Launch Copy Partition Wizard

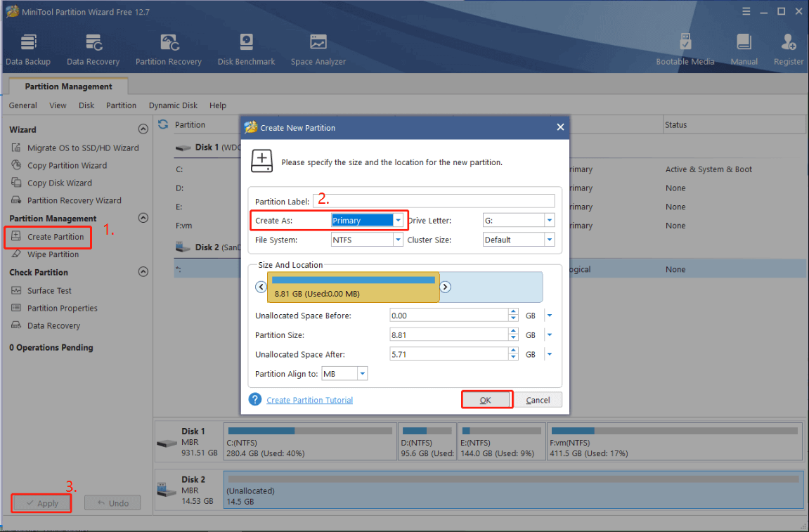point(59,165)
